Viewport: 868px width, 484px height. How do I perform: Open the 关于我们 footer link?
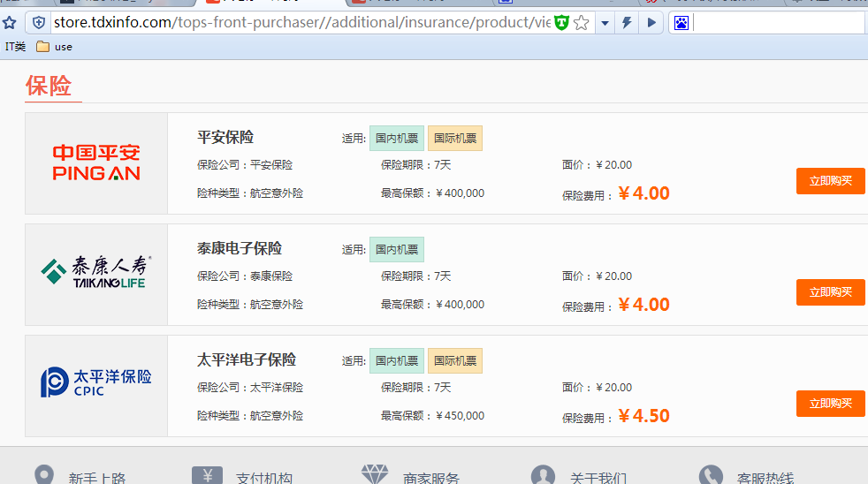pyautogui.click(x=598, y=477)
